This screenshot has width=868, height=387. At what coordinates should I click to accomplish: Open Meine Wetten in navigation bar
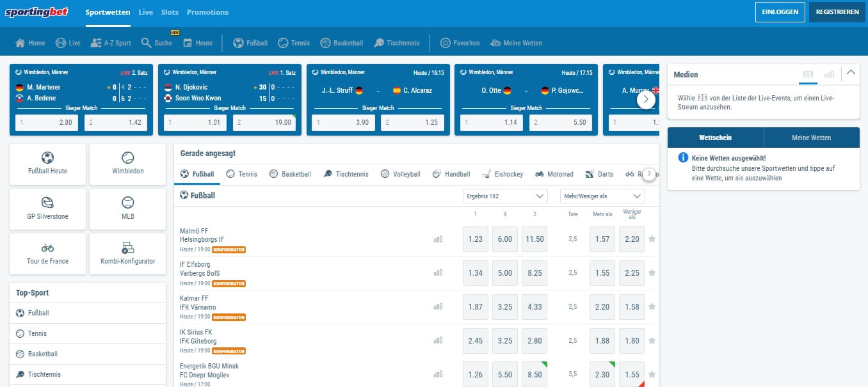[x=516, y=43]
